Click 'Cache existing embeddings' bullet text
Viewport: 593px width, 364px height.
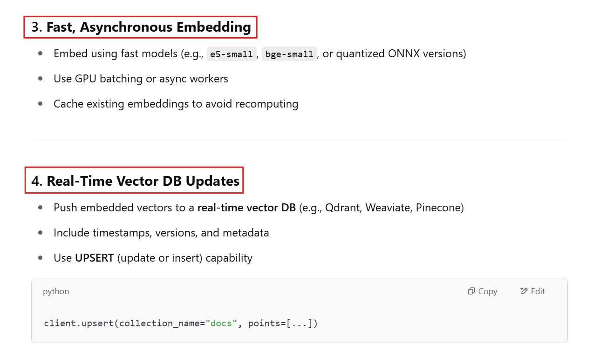point(176,104)
